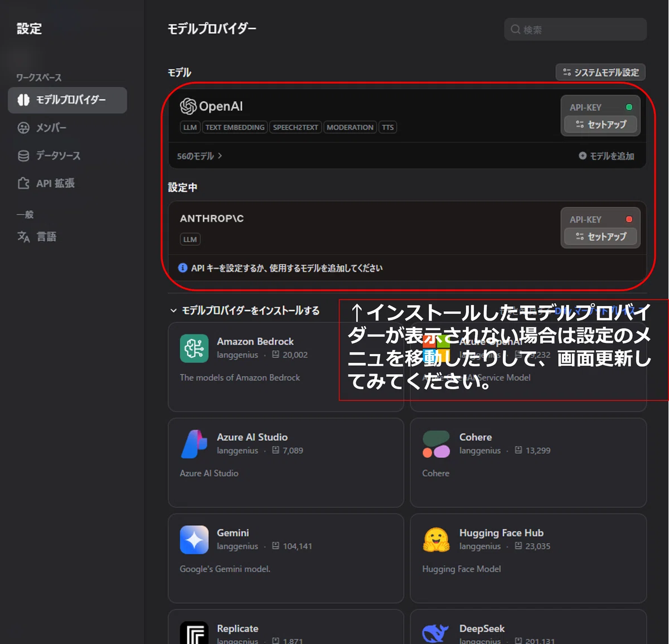This screenshot has width=669, height=644.
Task: Open セットアップ for Anthropic API-KEY
Action: tap(600, 236)
